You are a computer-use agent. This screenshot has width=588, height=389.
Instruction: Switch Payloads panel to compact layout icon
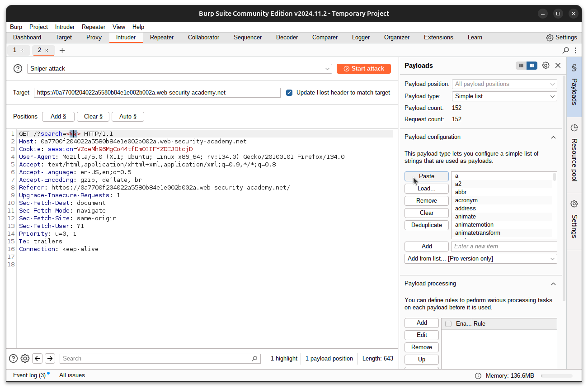pyautogui.click(x=521, y=66)
